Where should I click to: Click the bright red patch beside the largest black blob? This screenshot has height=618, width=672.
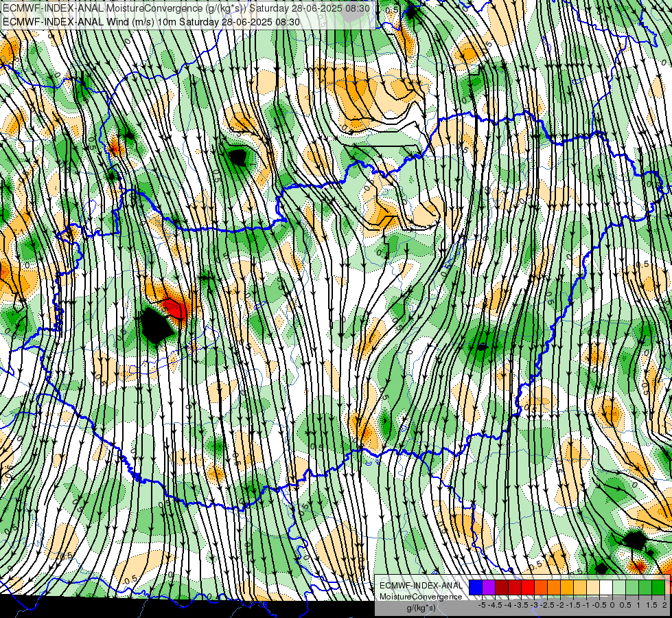[x=175, y=308]
